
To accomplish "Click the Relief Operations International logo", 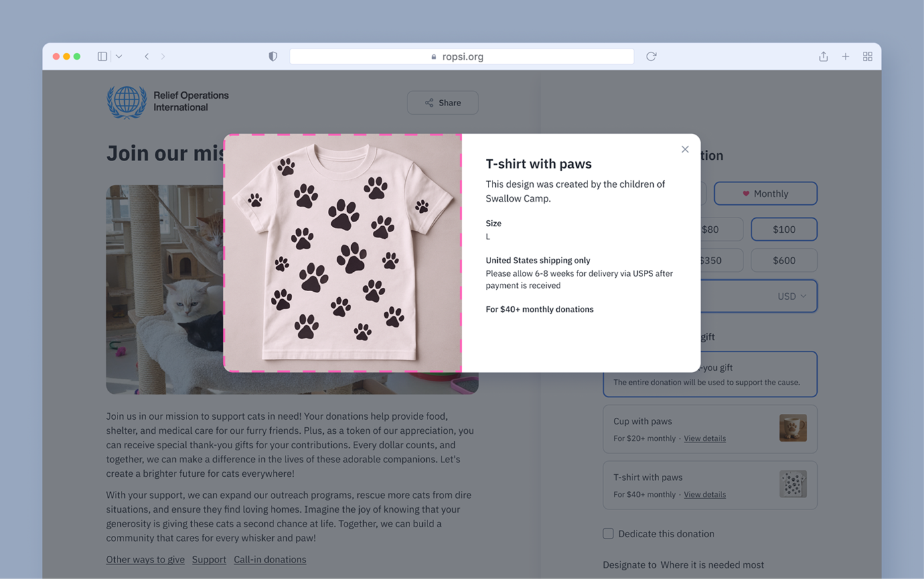I will [168, 101].
